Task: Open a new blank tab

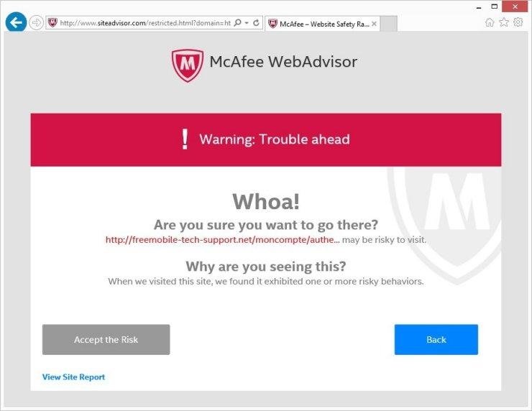Action: (389, 24)
